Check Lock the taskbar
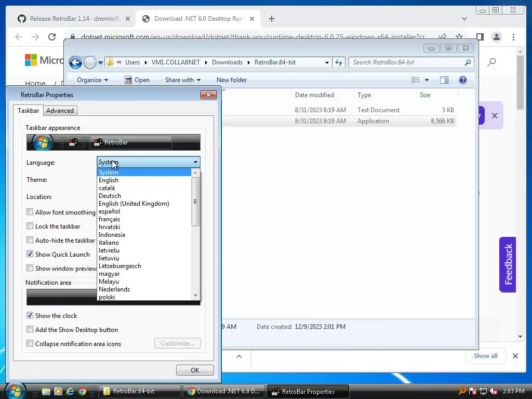This screenshot has width=532, height=399. click(x=30, y=226)
